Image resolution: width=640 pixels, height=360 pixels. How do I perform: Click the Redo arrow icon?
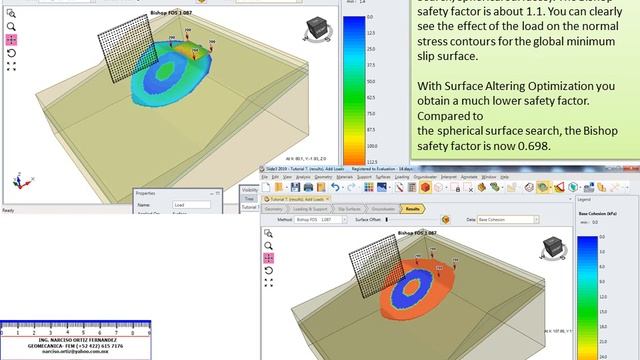(351, 187)
